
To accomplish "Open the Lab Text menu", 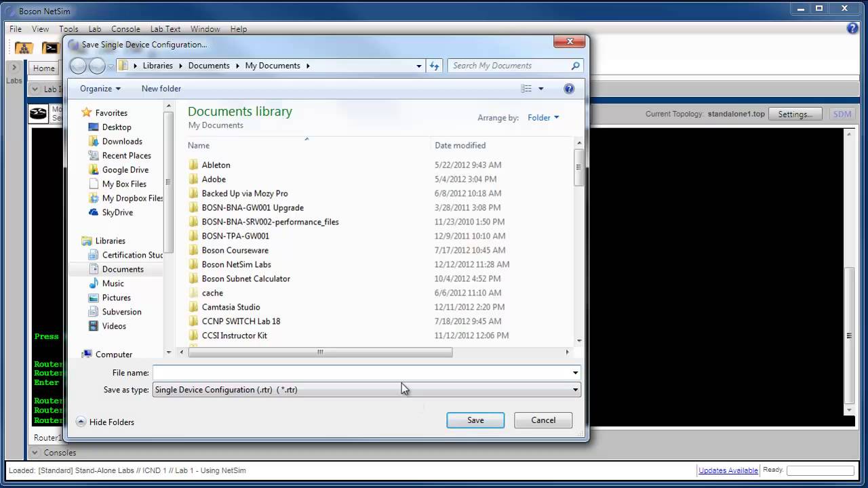I will click(165, 29).
